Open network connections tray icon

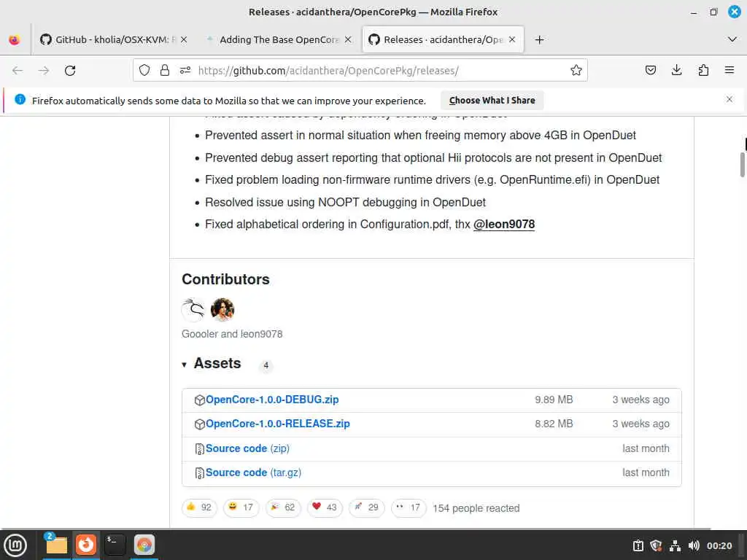pos(675,545)
